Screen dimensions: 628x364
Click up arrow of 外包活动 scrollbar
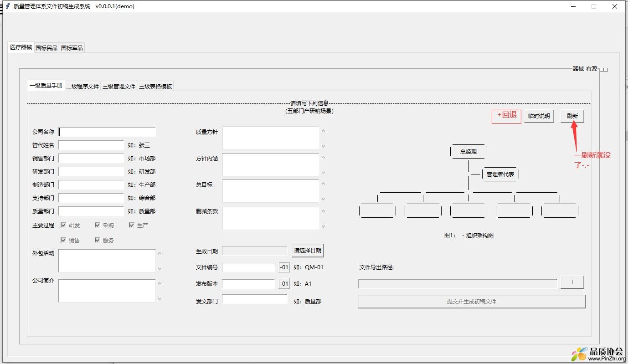160,254
